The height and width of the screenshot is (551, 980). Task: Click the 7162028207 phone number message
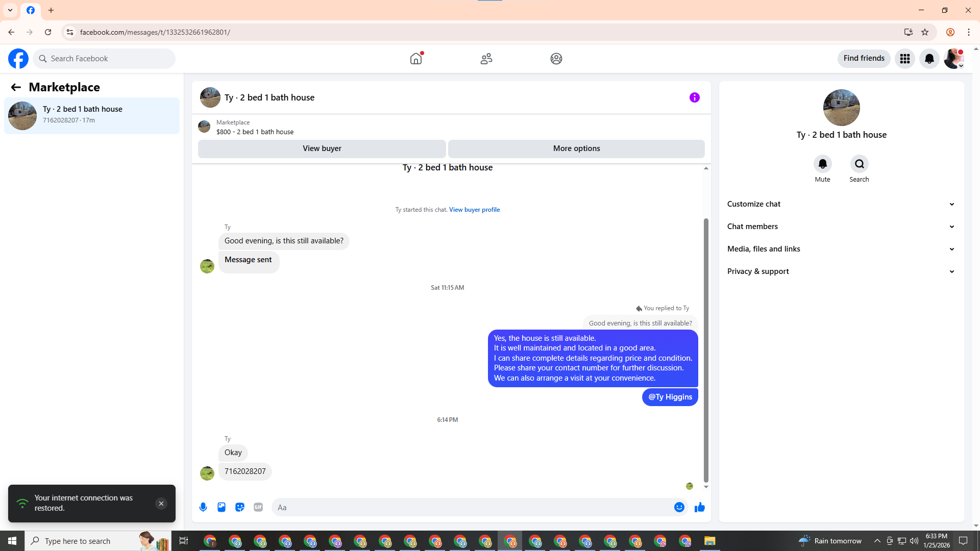[245, 471]
